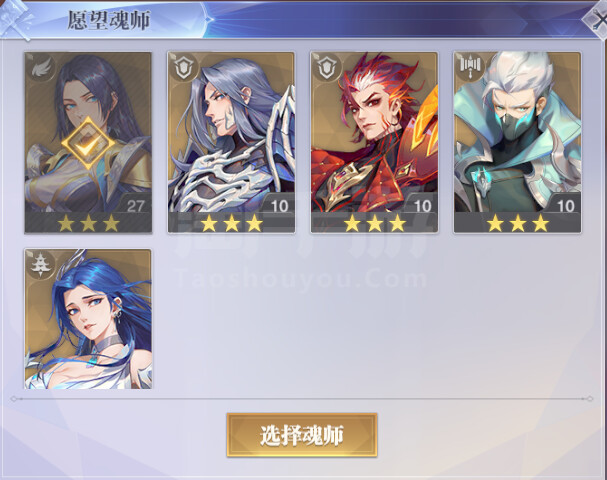Click three-star rating under masked hero
This screenshot has height=480, width=607.
[x=518, y=223]
